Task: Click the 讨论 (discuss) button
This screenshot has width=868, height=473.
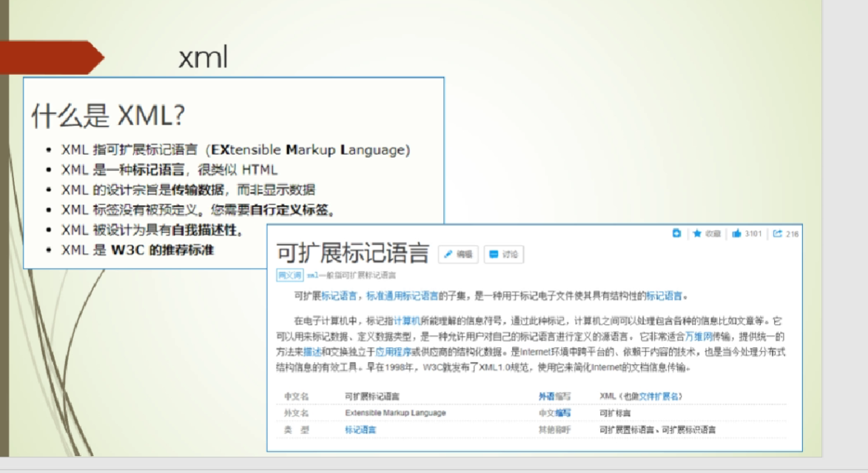Action: 504,254
